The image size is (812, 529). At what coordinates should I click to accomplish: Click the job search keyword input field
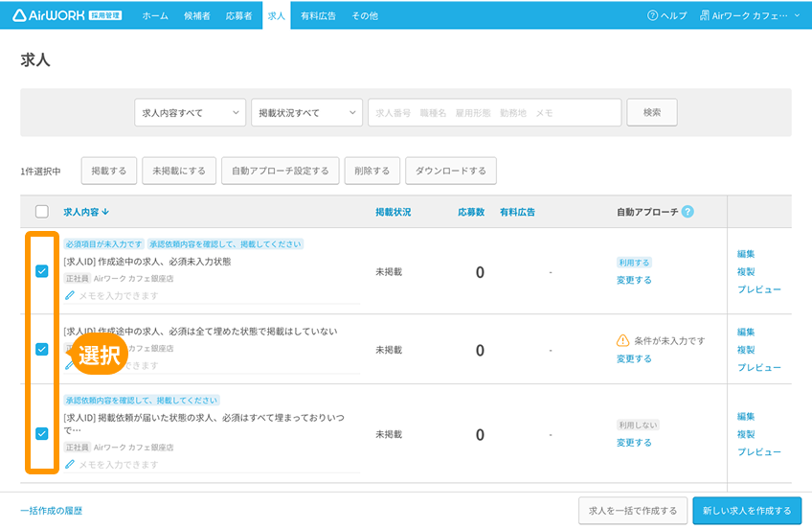click(x=494, y=112)
